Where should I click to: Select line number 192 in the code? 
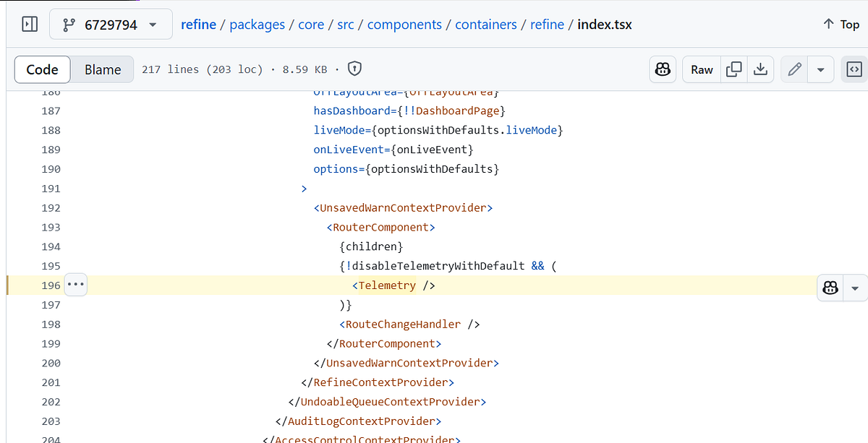click(51, 207)
